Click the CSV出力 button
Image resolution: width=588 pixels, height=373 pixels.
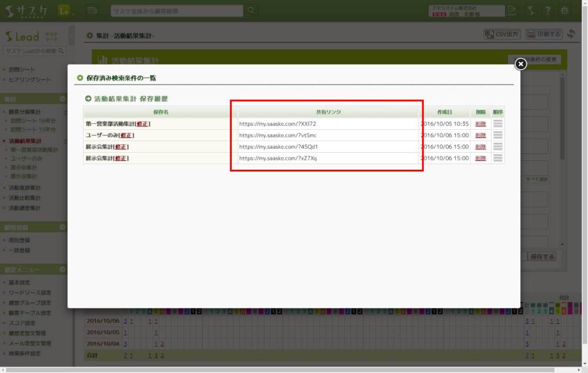pyautogui.click(x=502, y=34)
